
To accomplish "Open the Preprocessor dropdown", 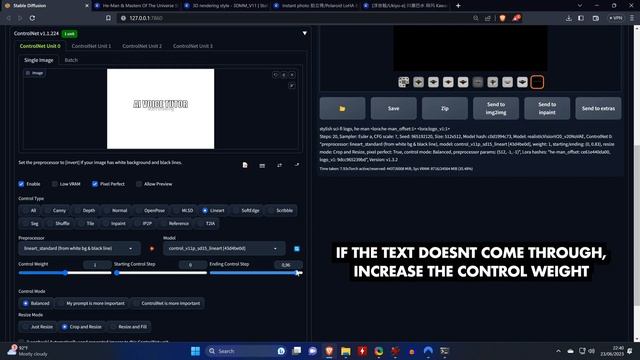I will (x=79, y=249).
